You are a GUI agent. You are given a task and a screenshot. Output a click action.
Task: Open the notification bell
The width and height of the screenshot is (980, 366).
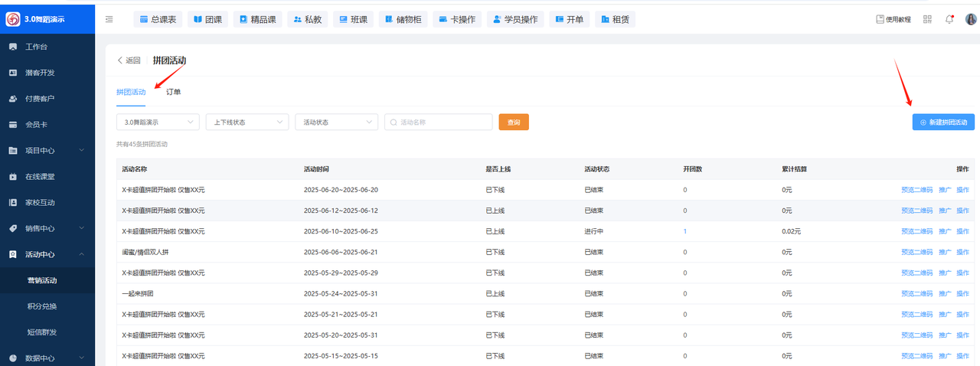coord(949,19)
